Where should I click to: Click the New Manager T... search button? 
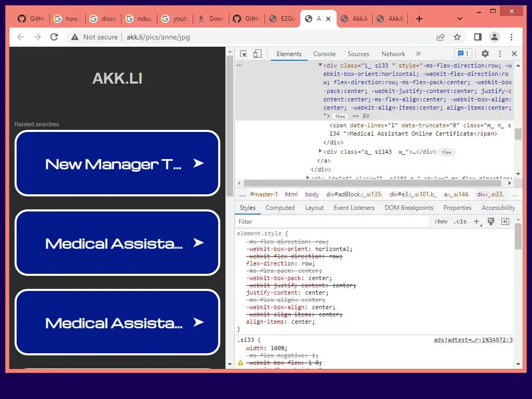[x=117, y=163]
